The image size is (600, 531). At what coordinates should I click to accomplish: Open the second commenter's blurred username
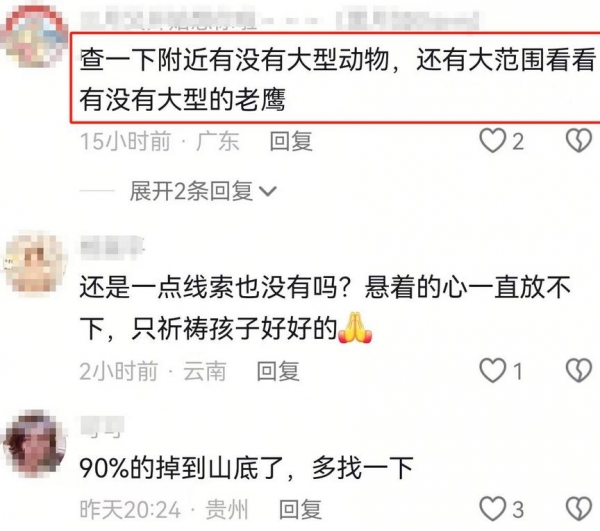pos(111,247)
